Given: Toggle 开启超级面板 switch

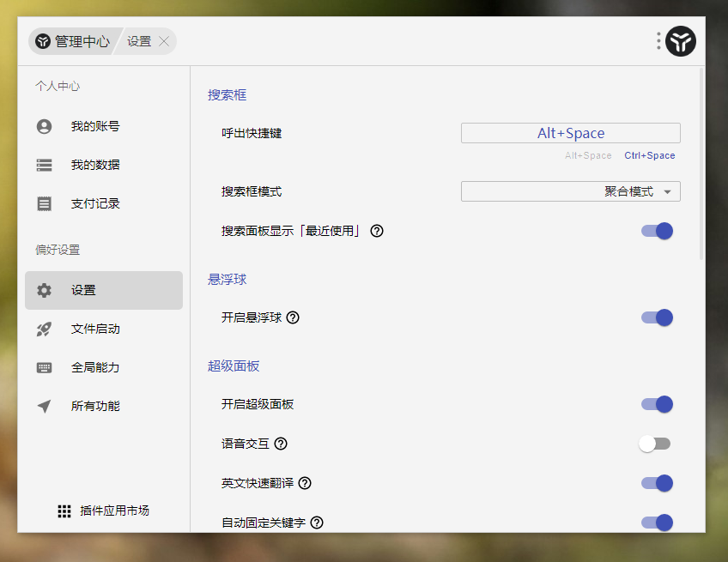Looking at the screenshot, I should coord(657,404).
